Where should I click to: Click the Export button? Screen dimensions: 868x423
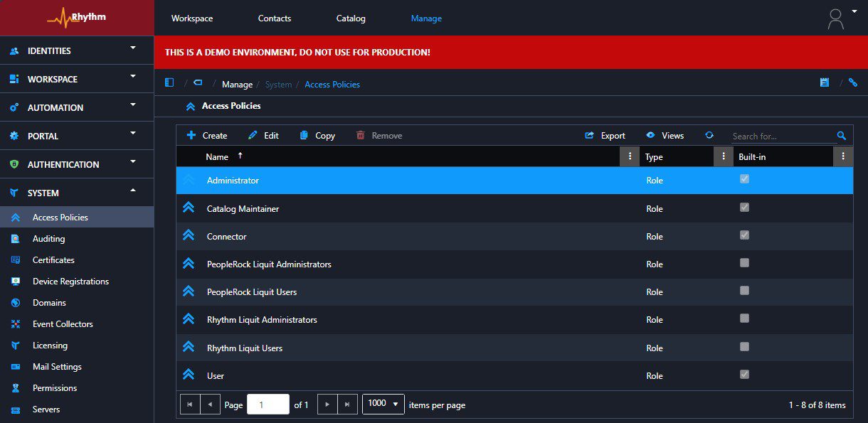[x=605, y=136]
